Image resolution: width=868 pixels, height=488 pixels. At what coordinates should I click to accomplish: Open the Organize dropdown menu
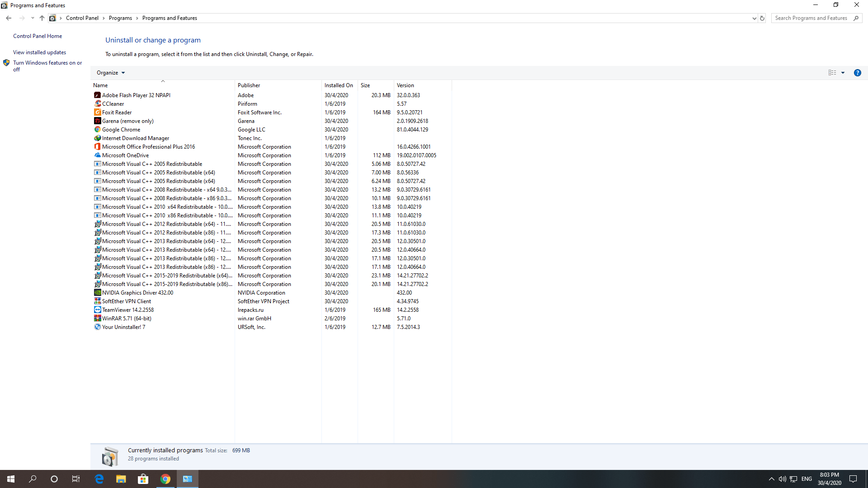click(111, 73)
